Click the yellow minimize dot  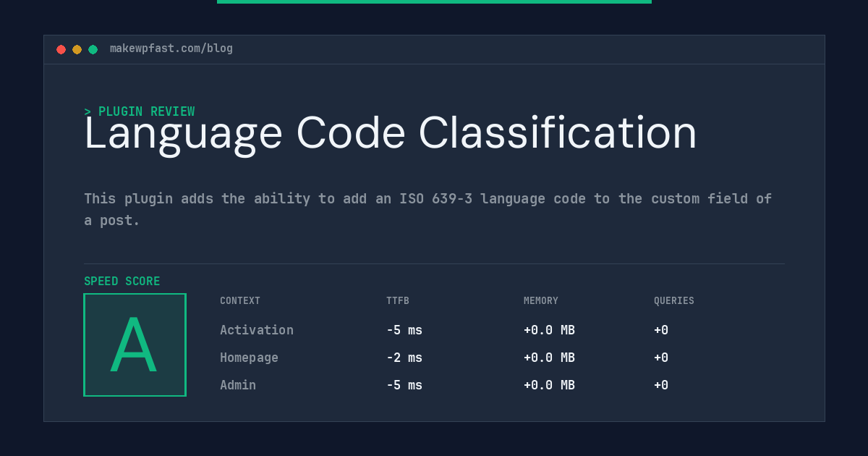point(77,49)
